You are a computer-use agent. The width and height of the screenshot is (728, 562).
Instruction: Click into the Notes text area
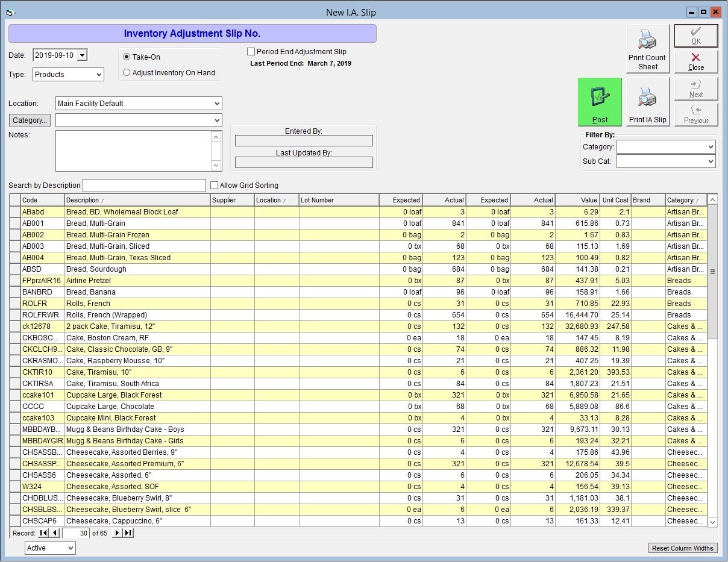pos(133,151)
